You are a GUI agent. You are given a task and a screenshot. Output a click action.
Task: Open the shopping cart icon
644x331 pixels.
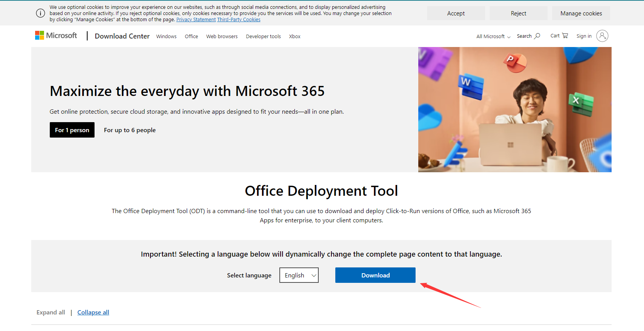565,35
